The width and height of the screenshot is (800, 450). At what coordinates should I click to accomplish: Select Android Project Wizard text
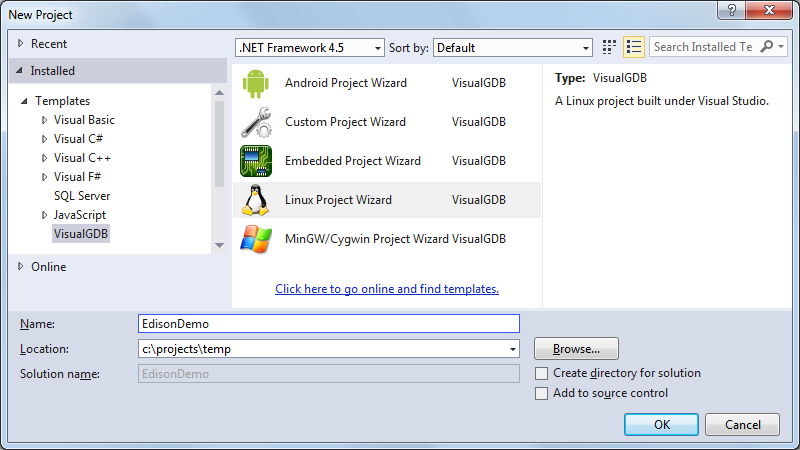pos(345,83)
